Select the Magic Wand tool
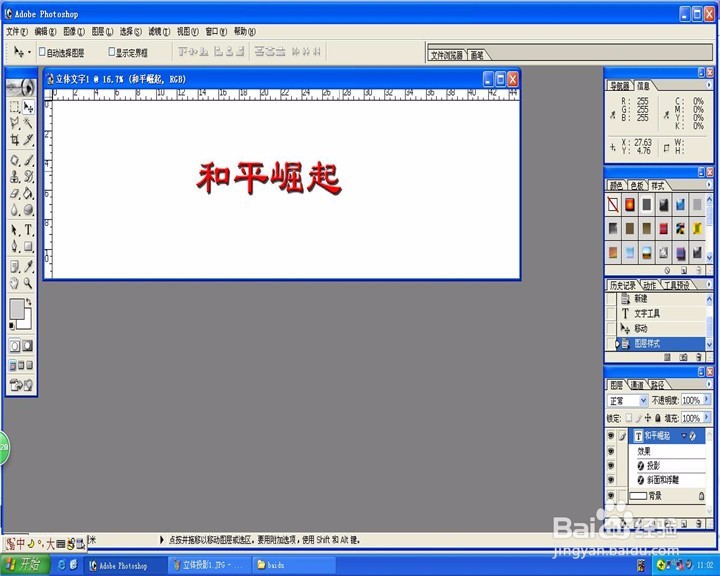This screenshot has width=720, height=576. pyautogui.click(x=28, y=123)
